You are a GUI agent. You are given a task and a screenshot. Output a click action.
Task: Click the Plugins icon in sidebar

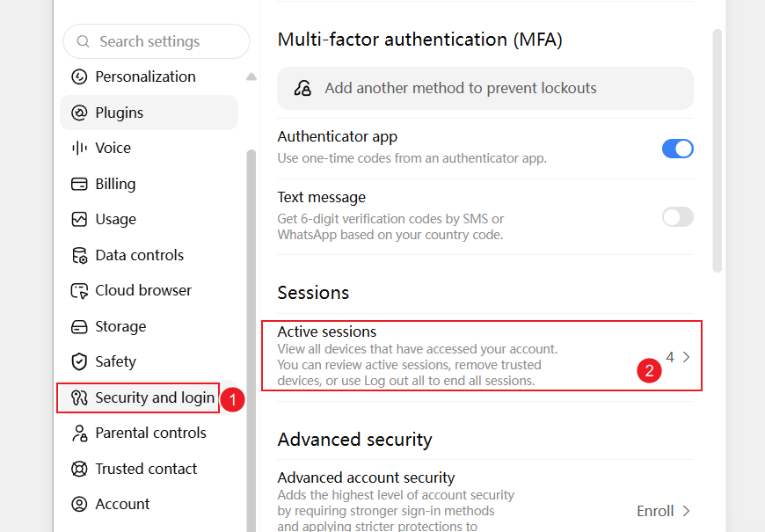tap(79, 113)
